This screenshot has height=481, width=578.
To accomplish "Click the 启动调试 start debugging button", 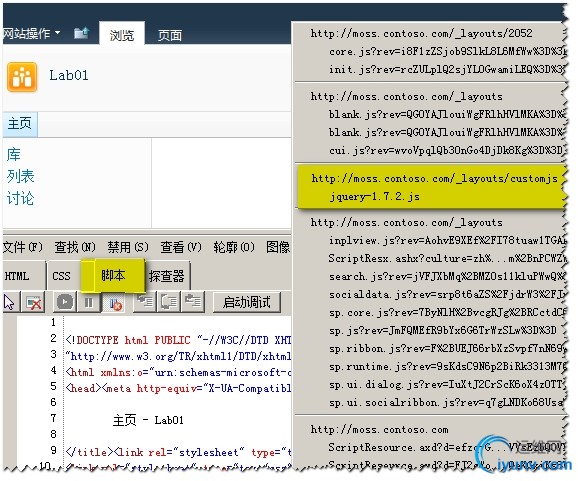I will 247,303.
